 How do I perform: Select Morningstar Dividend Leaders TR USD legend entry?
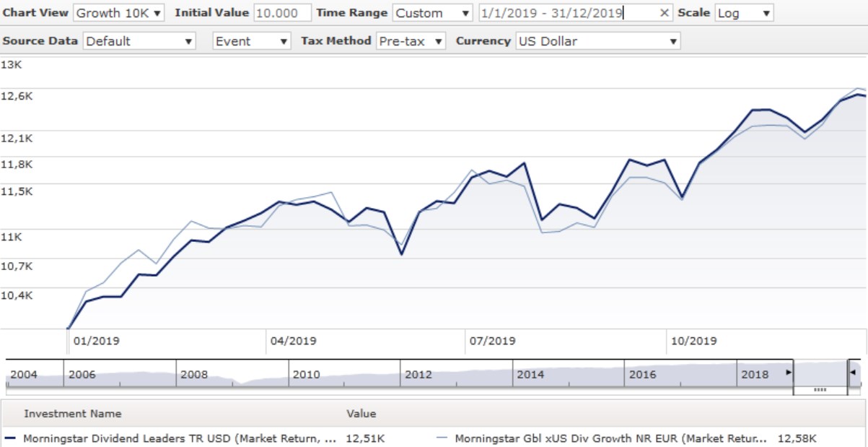click(x=179, y=438)
